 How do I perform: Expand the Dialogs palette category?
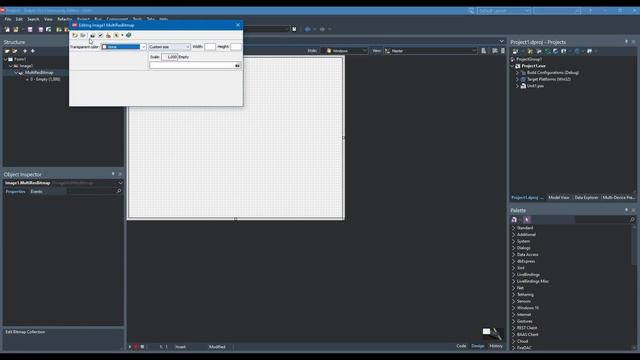[513, 248]
